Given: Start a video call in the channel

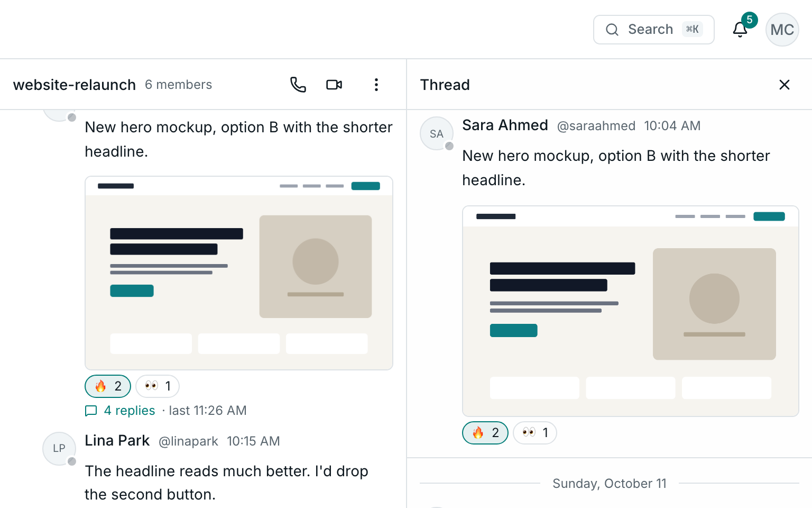Looking at the screenshot, I should (x=334, y=85).
